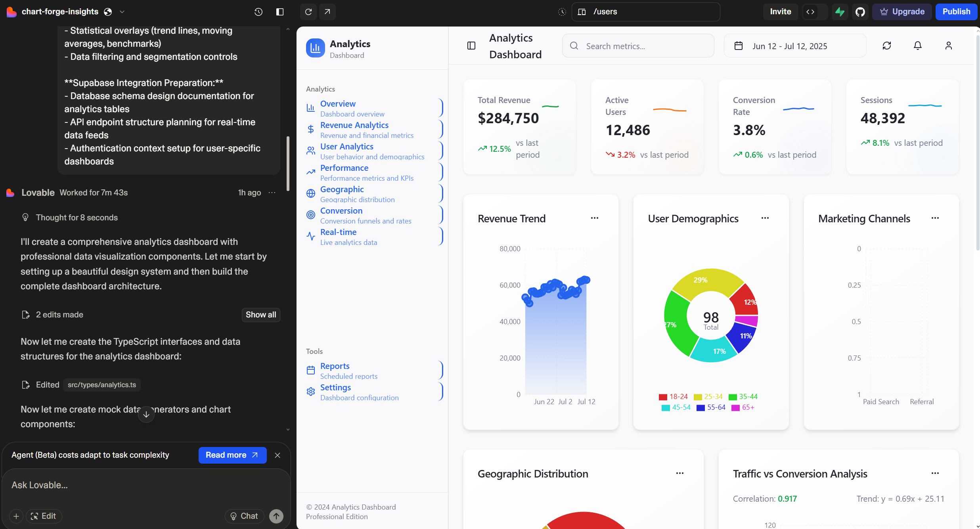Click the User Analytics people icon
The height and width of the screenshot is (529, 980).
pyautogui.click(x=311, y=151)
